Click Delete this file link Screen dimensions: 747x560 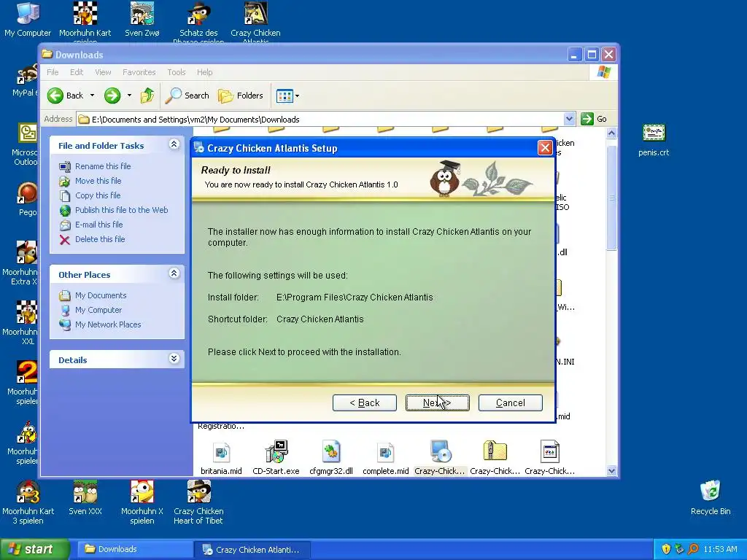[100, 239]
